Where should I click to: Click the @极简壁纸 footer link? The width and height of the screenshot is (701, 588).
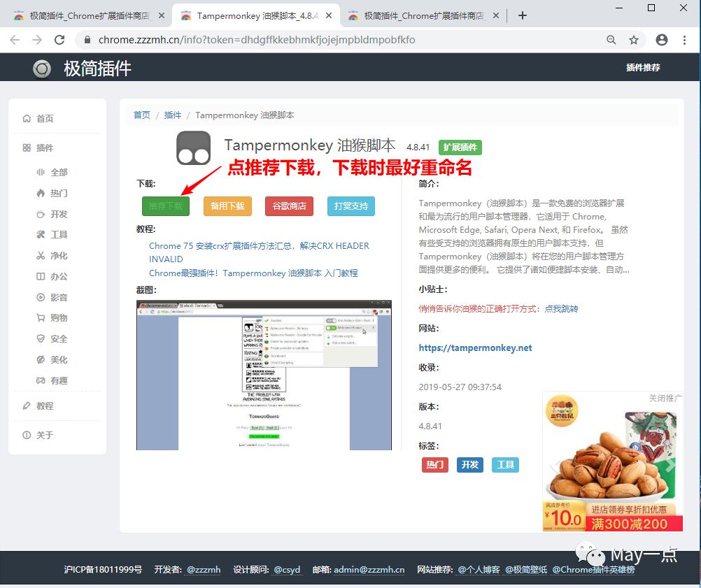pyautogui.click(x=526, y=570)
